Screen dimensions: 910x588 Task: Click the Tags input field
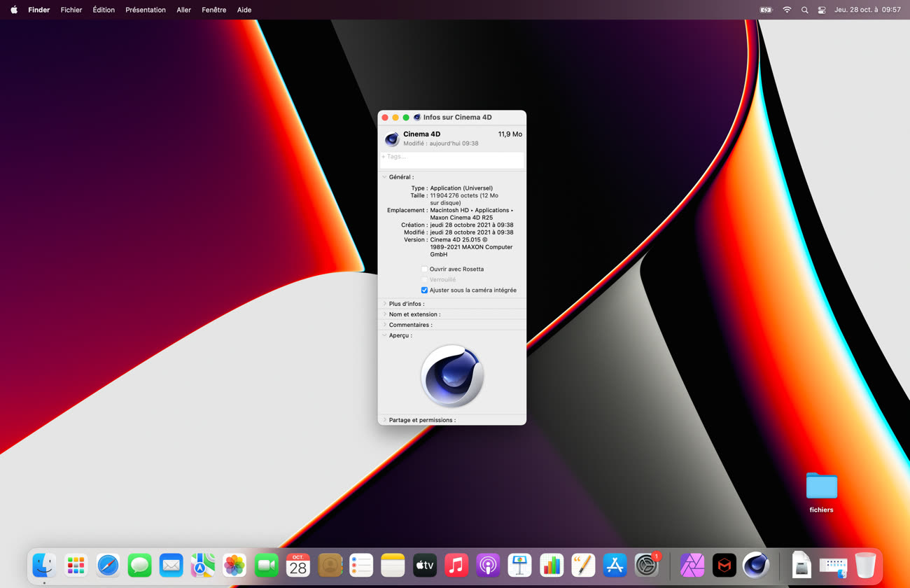(451, 160)
